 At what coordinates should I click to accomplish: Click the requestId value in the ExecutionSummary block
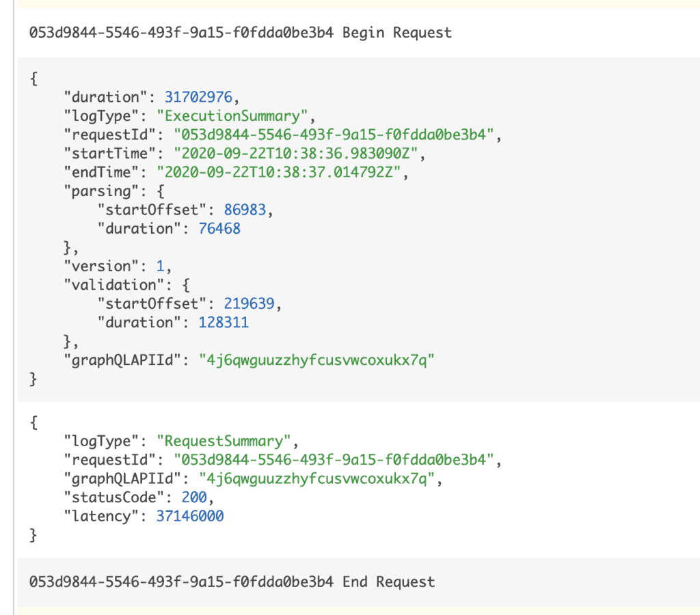334,135
